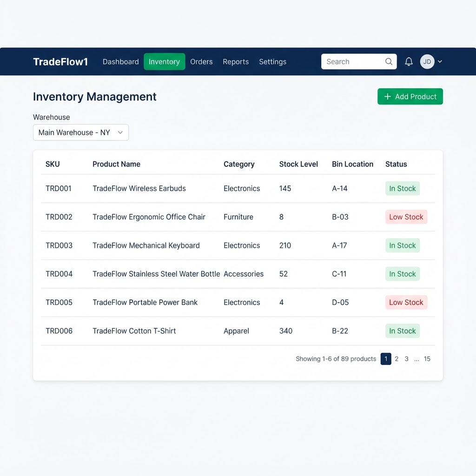
Task: Open TradeFlow Wireless Earbuds product
Action: tap(139, 189)
